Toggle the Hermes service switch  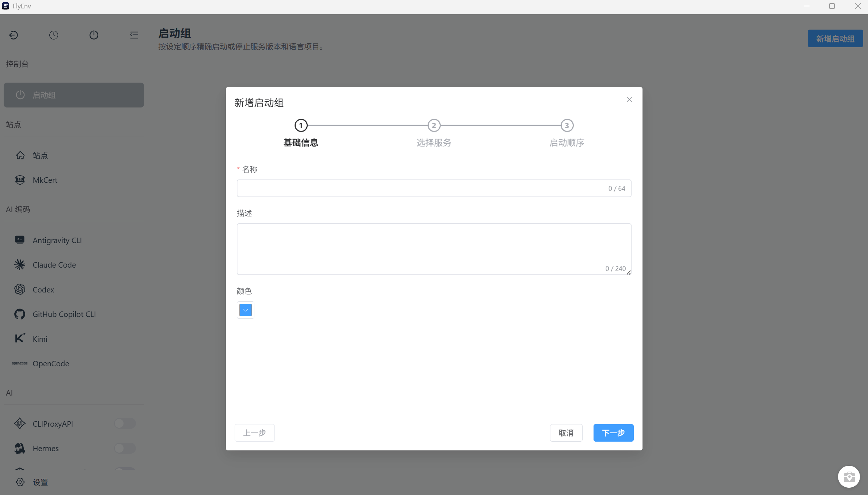coord(125,448)
